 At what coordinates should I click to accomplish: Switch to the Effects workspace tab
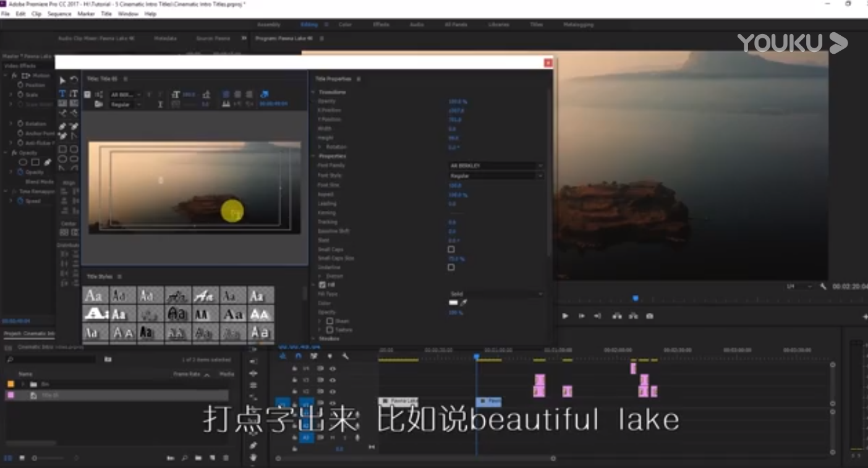point(381,25)
